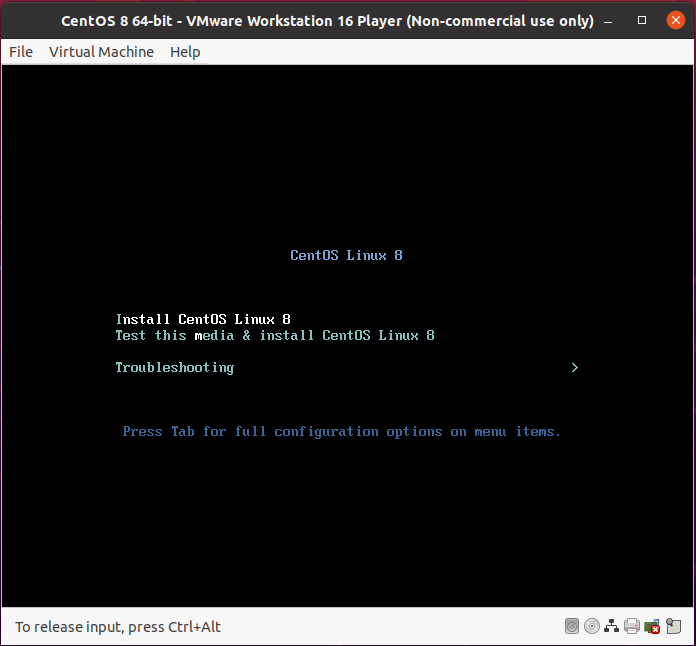Open the Virtual Machine menu
This screenshot has height=646, width=696.
101,52
